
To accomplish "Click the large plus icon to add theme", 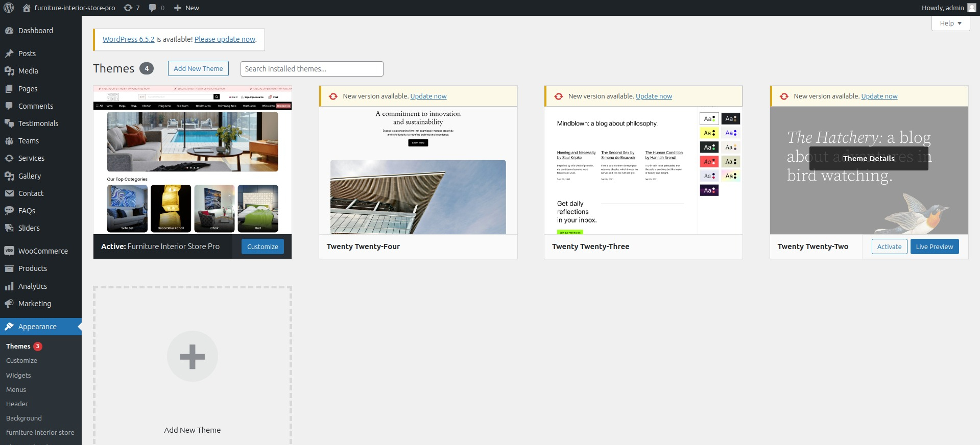I will [x=193, y=356].
